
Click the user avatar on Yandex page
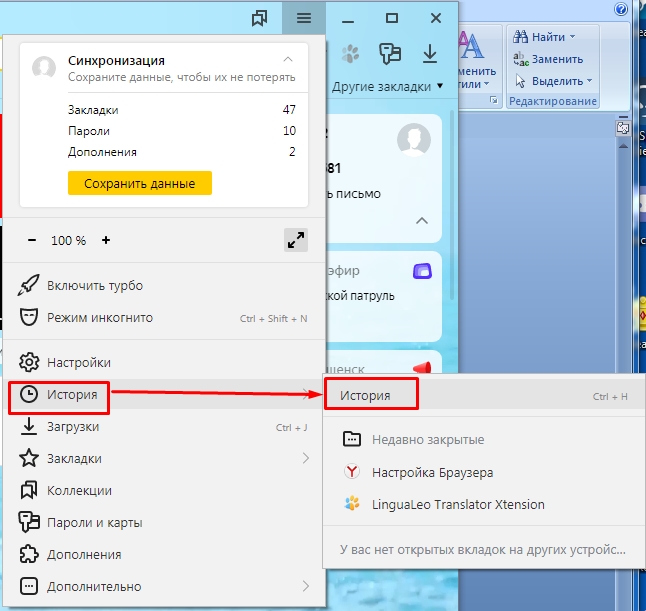tap(414, 140)
